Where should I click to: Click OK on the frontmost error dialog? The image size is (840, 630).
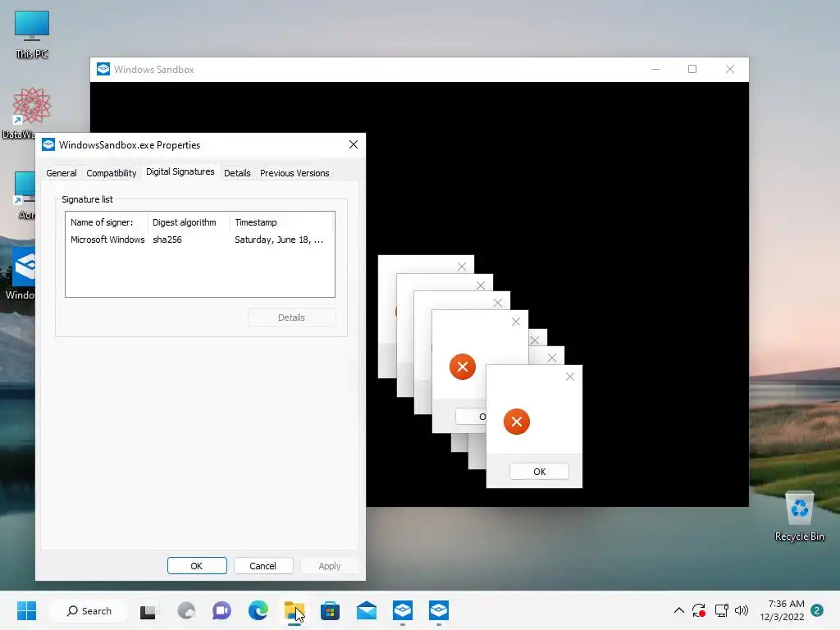pos(540,472)
